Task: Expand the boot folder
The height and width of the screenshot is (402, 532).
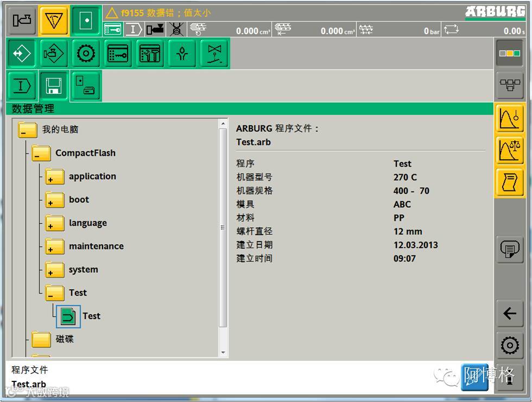Action: coord(55,200)
